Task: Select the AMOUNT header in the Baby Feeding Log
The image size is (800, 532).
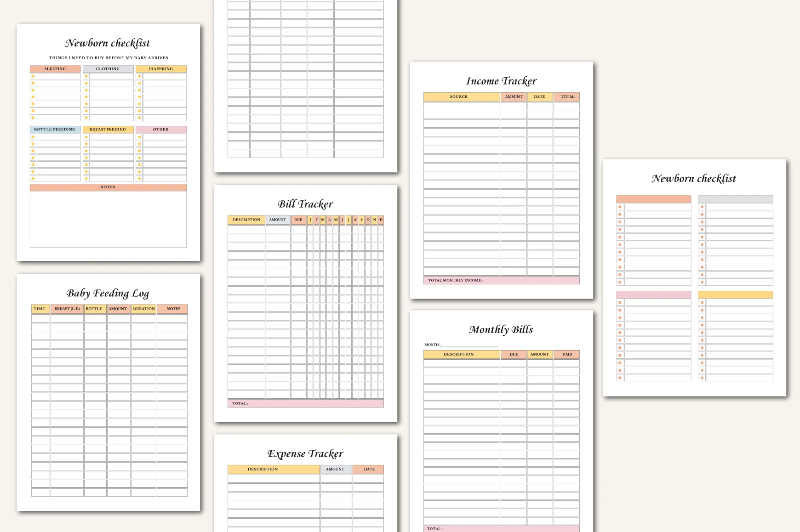Action: (119, 309)
